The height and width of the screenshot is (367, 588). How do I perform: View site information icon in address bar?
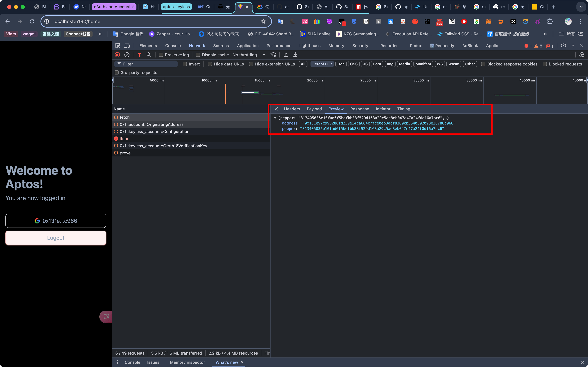pos(47,21)
